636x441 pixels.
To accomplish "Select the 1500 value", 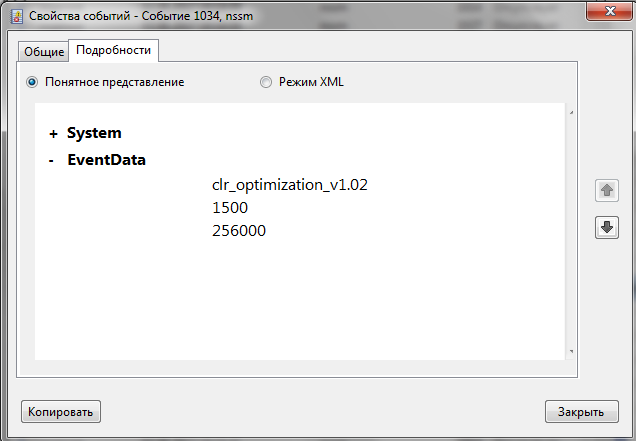I will 230,208.
